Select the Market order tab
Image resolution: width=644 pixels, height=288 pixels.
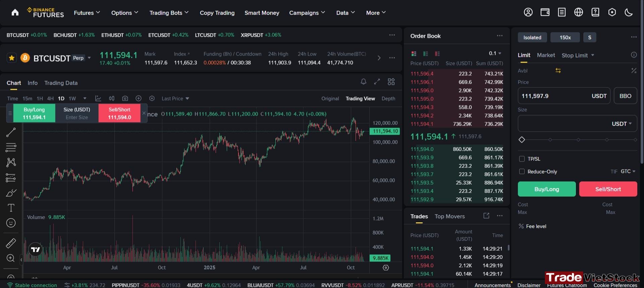(546, 55)
